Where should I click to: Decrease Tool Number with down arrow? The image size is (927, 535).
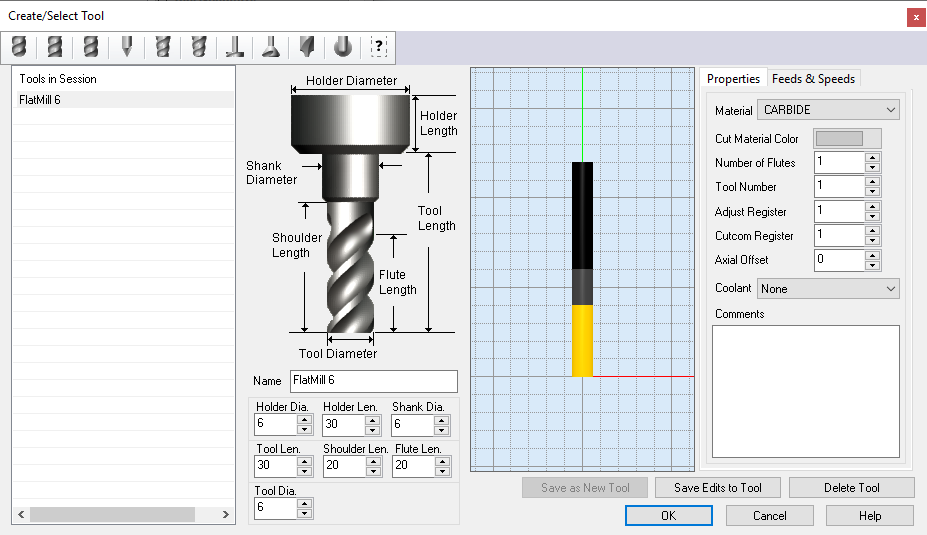[x=873, y=192]
